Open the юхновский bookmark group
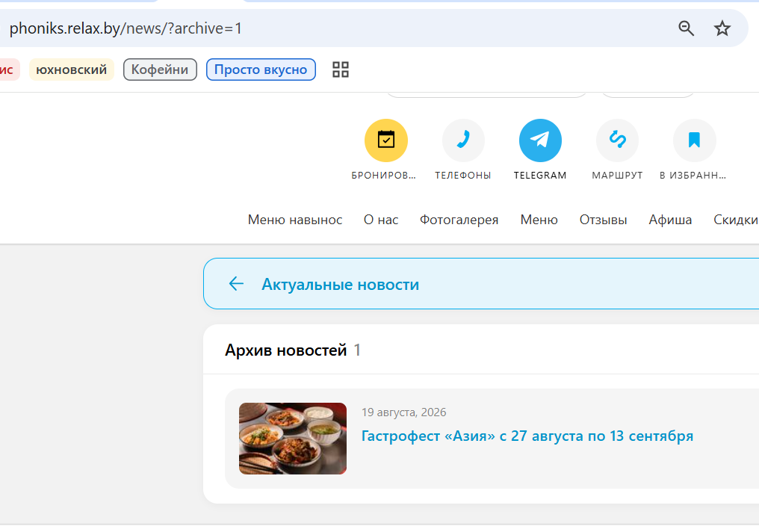 pyautogui.click(x=72, y=69)
